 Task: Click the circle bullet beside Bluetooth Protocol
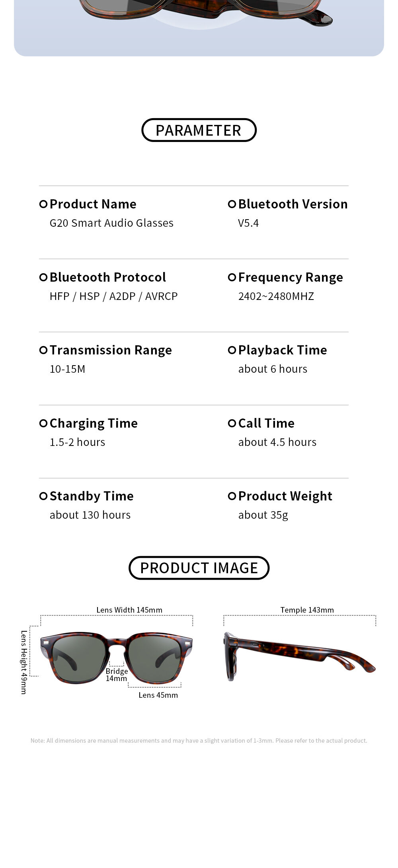[x=43, y=277]
